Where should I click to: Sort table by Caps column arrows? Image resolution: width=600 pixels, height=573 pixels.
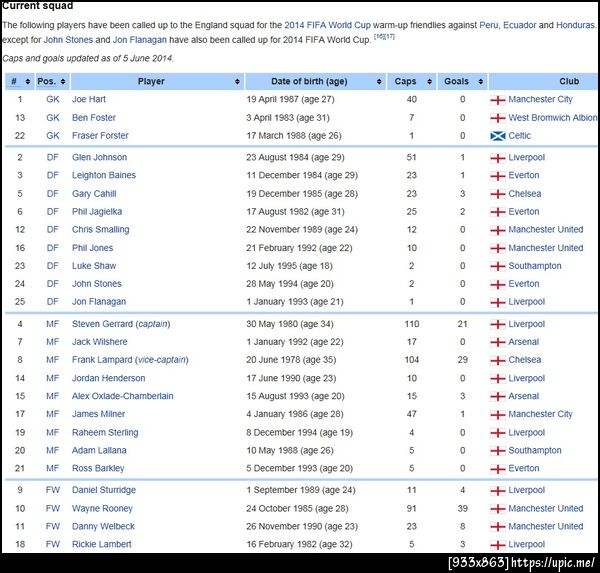pyautogui.click(x=429, y=82)
